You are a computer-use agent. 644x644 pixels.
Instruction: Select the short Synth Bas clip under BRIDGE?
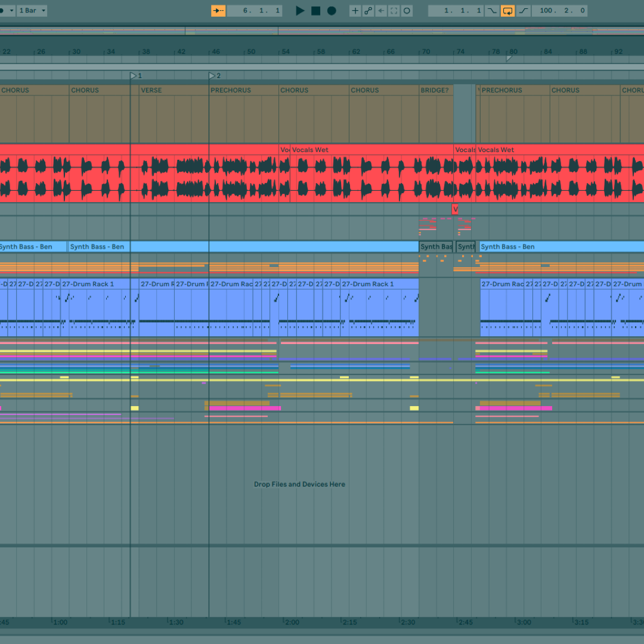[x=436, y=246]
